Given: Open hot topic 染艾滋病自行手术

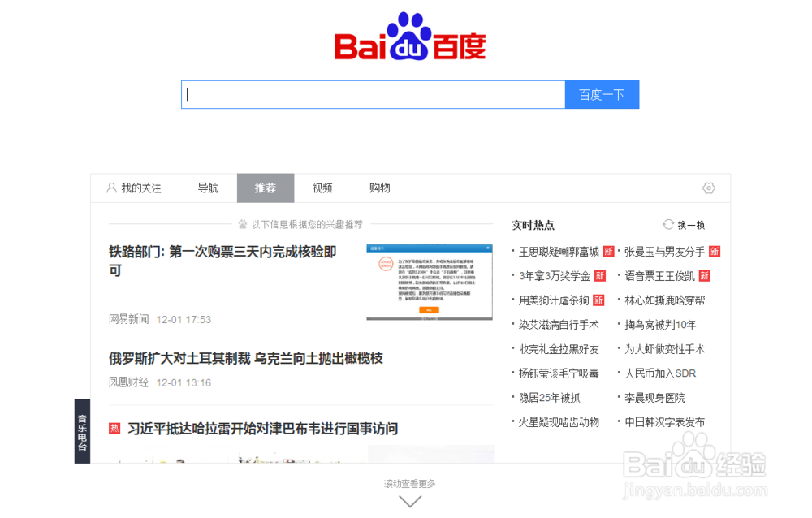Looking at the screenshot, I should [x=559, y=325].
